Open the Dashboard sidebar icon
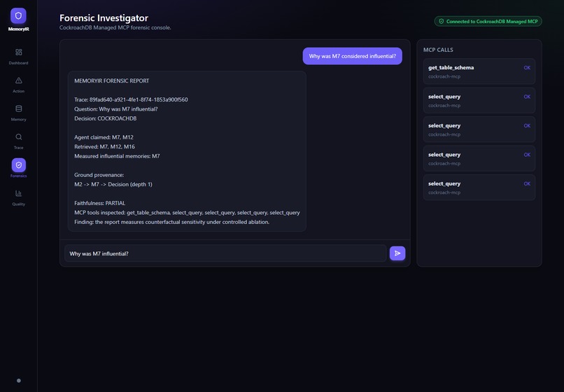This screenshot has width=564, height=392. point(19,52)
